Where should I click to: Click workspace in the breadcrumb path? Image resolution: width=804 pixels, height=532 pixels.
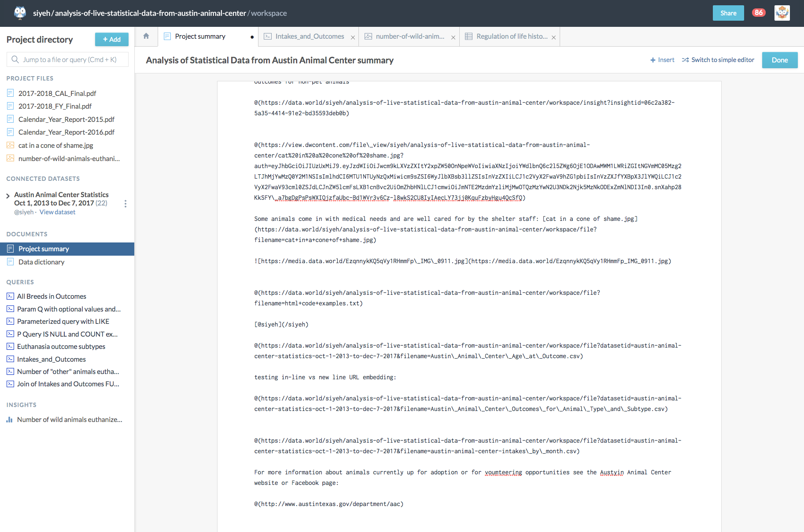269,13
